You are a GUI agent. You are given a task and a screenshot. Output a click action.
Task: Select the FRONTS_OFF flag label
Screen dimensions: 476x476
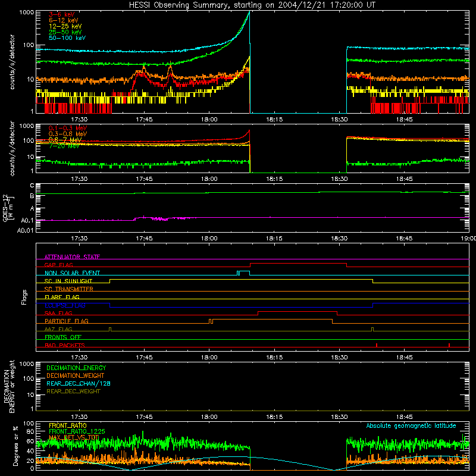[x=63, y=337]
